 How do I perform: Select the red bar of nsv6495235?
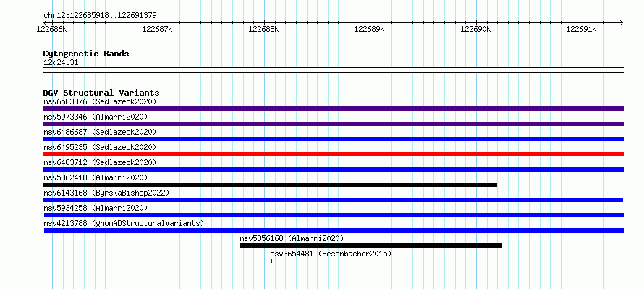click(333, 154)
